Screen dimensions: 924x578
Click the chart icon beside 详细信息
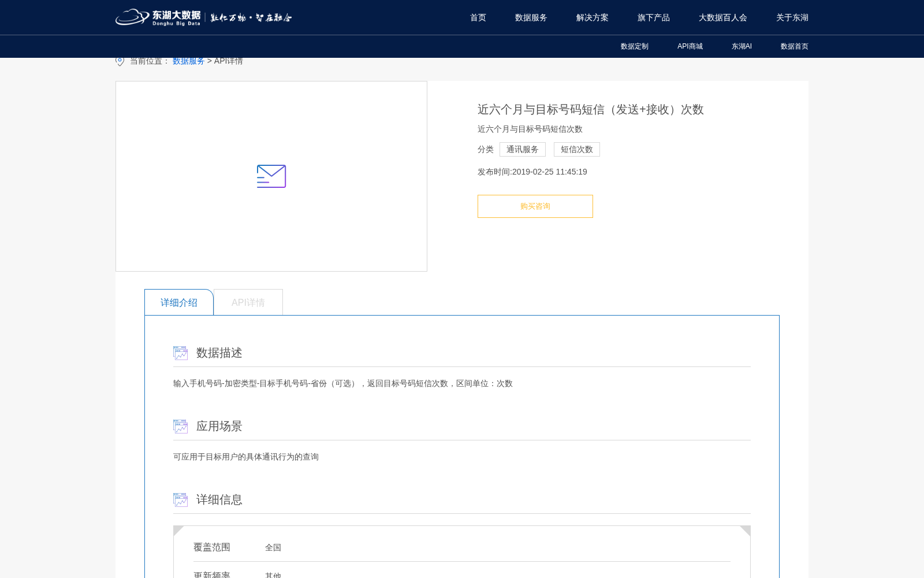pyautogui.click(x=180, y=499)
